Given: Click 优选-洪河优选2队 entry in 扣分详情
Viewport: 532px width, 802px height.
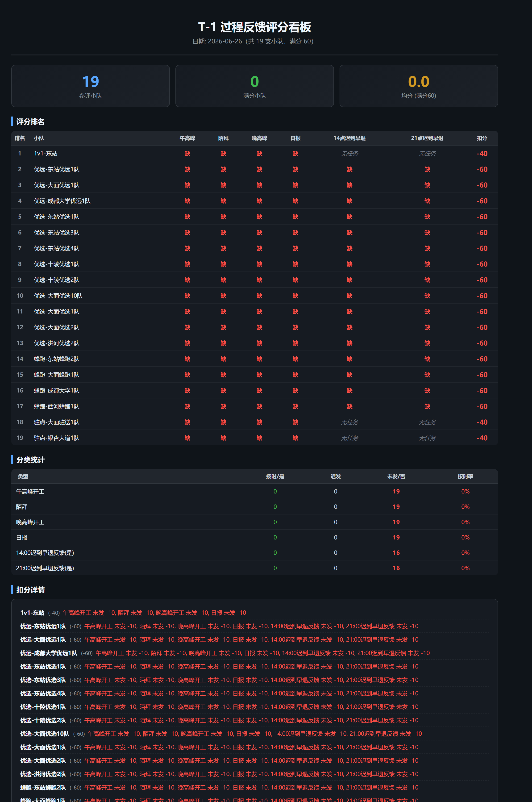Looking at the screenshot, I should point(254,774).
